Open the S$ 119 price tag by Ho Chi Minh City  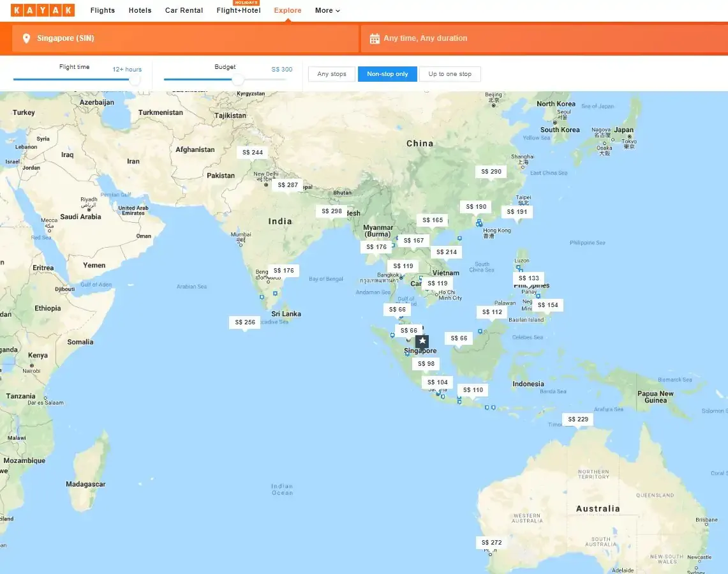pyautogui.click(x=437, y=283)
